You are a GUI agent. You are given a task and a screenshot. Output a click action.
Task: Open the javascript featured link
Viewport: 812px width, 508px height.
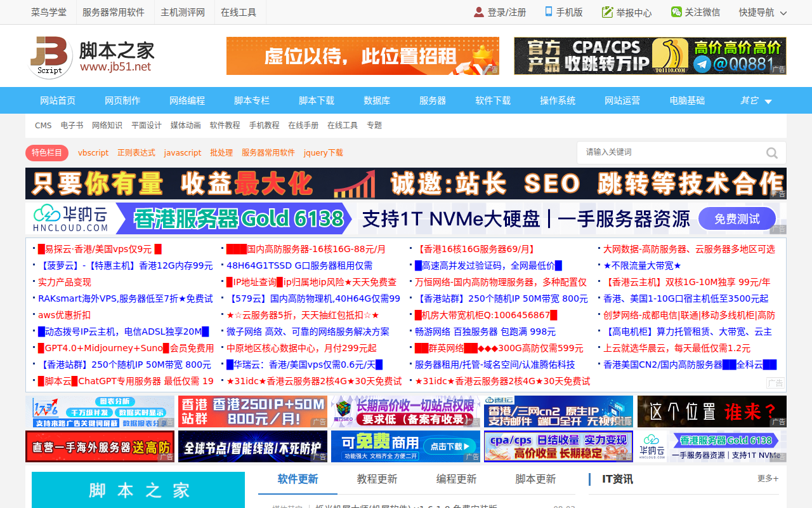pos(183,153)
